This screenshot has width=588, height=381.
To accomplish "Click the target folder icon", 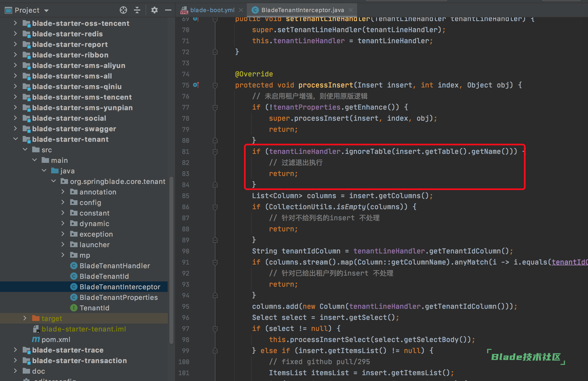I will [36, 318].
